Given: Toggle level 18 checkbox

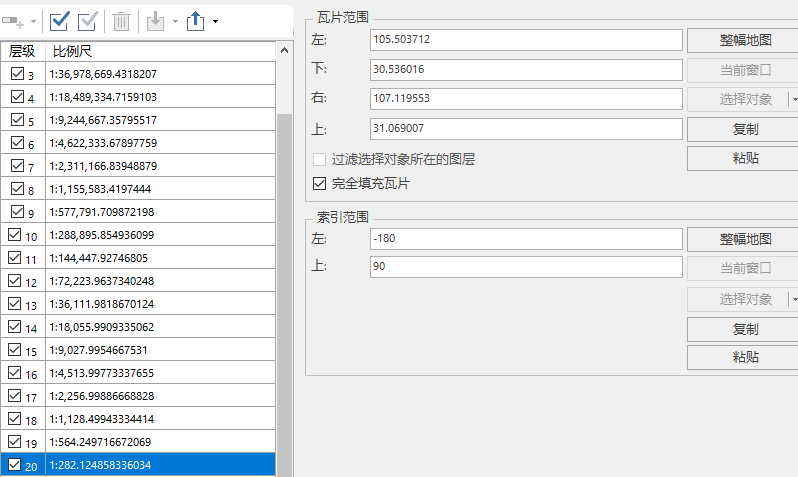Looking at the screenshot, I should point(14,418).
